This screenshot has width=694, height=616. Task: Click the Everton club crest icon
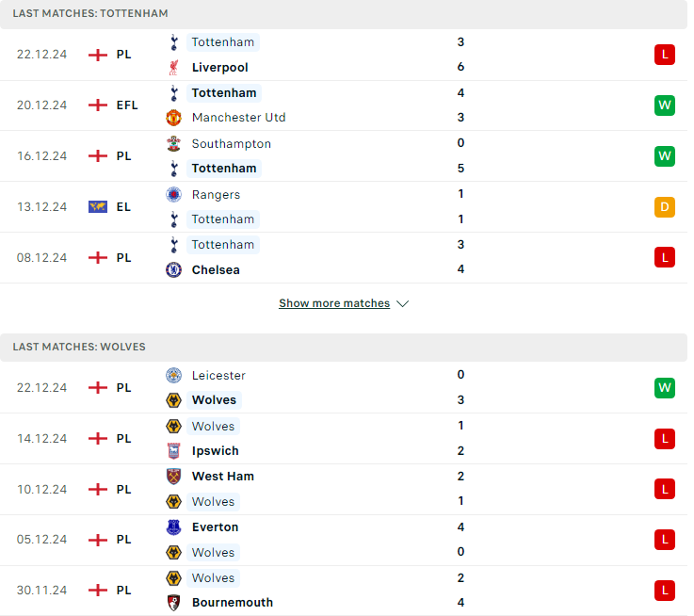(173, 527)
